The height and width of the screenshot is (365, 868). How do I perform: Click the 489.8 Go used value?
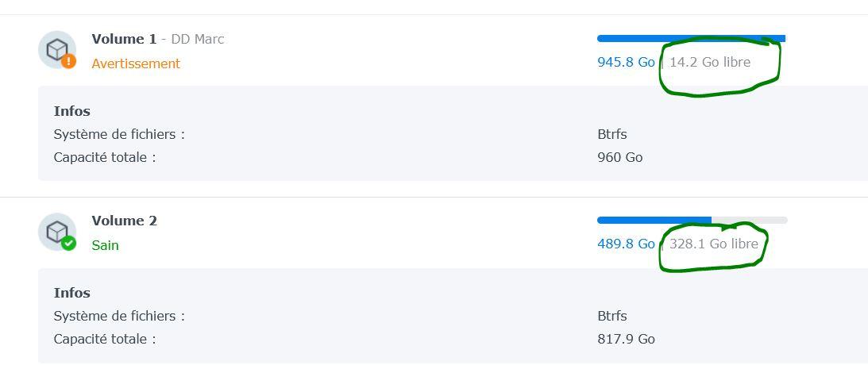pos(626,244)
